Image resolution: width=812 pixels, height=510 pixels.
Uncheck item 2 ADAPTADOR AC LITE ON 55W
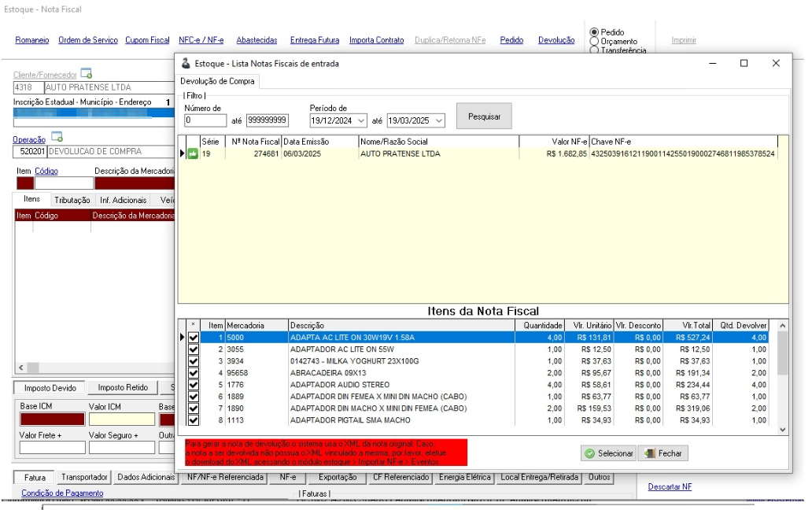193,349
